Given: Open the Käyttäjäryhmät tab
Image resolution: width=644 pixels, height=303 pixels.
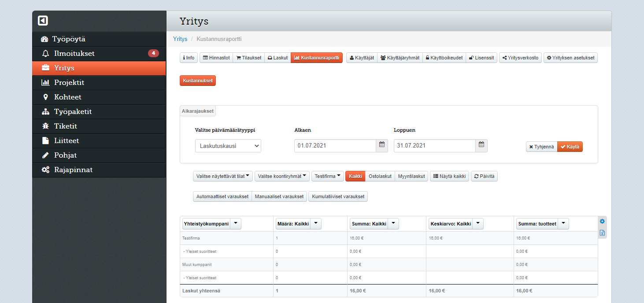Looking at the screenshot, I should pyautogui.click(x=400, y=58).
